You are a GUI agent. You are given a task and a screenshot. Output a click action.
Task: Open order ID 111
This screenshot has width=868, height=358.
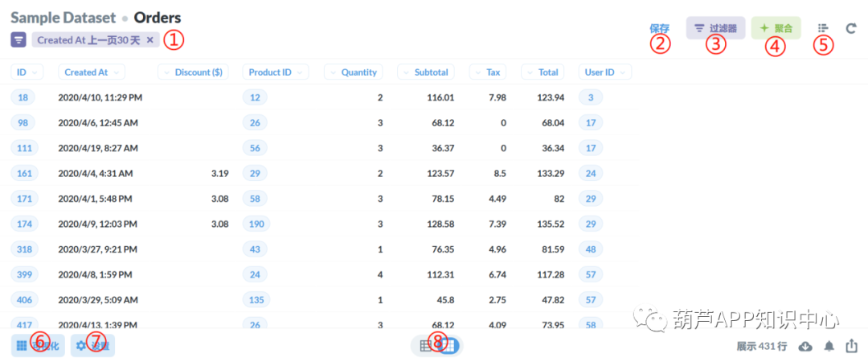click(24, 148)
